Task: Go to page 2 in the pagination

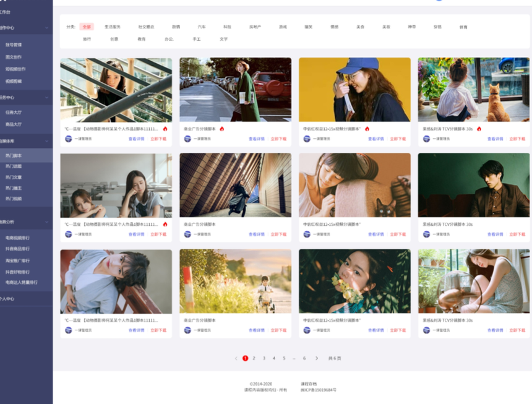Action: click(254, 358)
